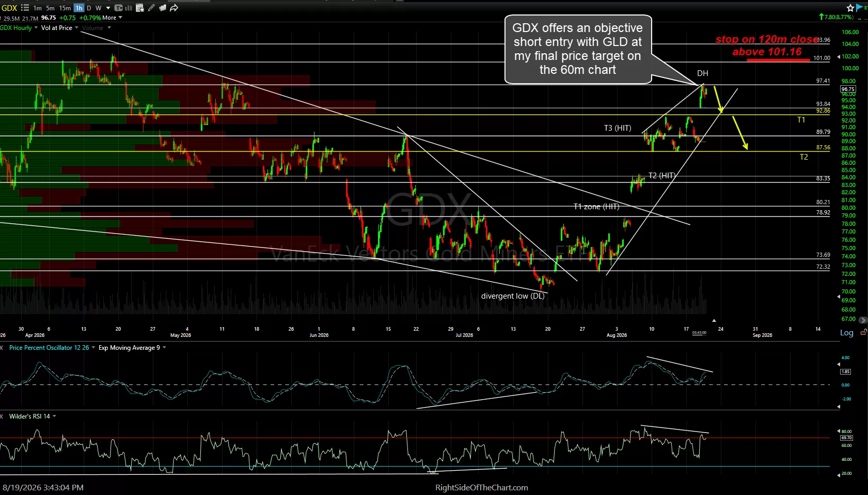This screenshot has width=868, height=495.
Task: Click the 72.32 price level label
Action: point(823,267)
